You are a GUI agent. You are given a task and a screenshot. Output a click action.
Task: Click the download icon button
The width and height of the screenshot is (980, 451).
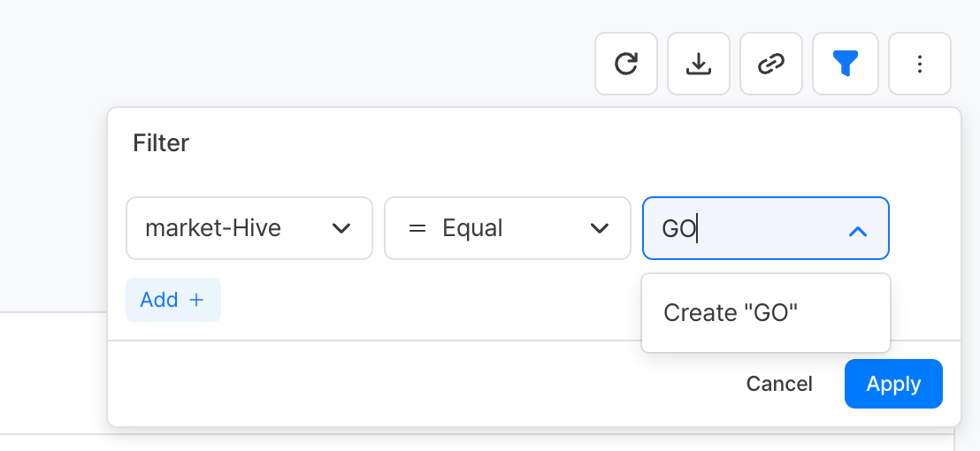(699, 64)
